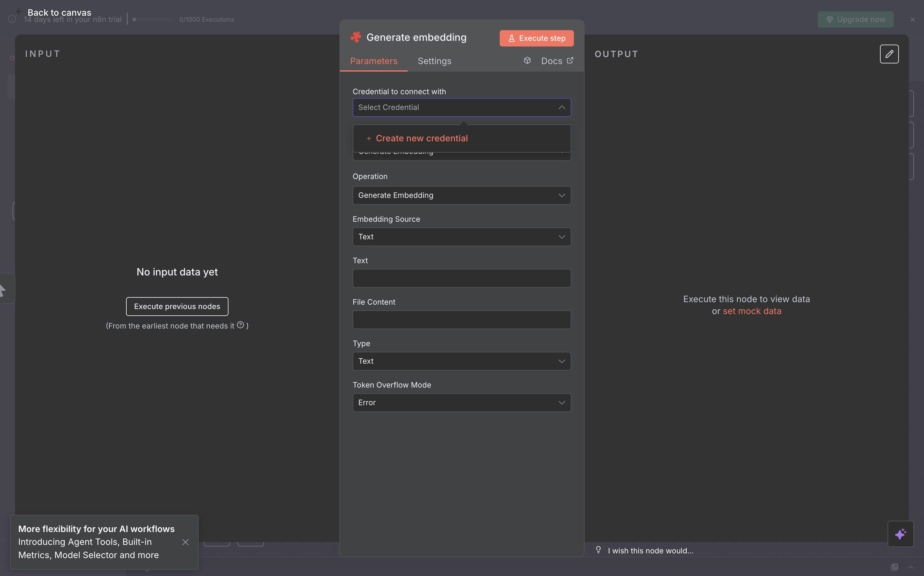Click the cube icon next to Docs
The height and width of the screenshot is (576, 924).
(527, 61)
